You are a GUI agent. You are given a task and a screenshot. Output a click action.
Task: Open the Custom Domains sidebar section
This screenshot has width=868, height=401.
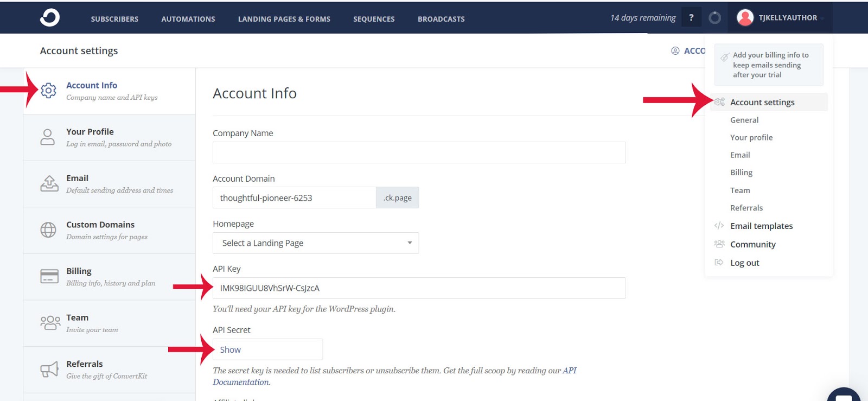coord(109,230)
